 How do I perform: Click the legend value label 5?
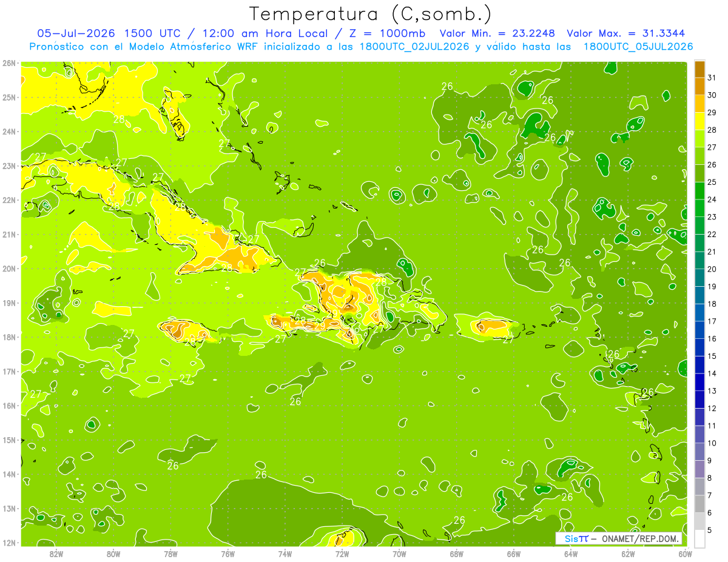point(709,530)
